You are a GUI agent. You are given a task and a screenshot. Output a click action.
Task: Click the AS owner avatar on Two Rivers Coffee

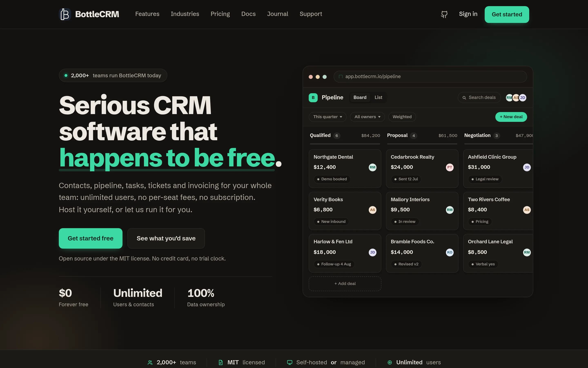pyautogui.click(x=527, y=210)
